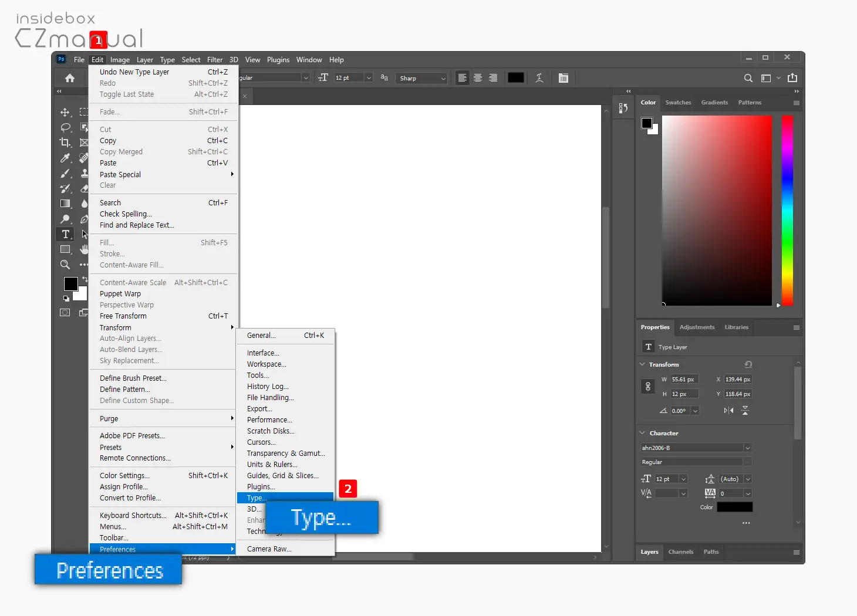This screenshot has height=616, width=857.
Task: Toggle the Character and Paragraph panels icon
Action: click(x=564, y=78)
